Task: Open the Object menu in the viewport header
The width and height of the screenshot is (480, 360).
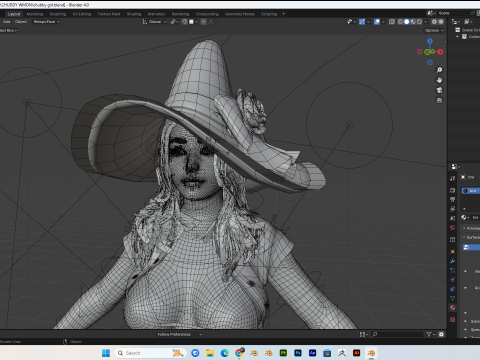Action: pyautogui.click(x=21, y=22)
